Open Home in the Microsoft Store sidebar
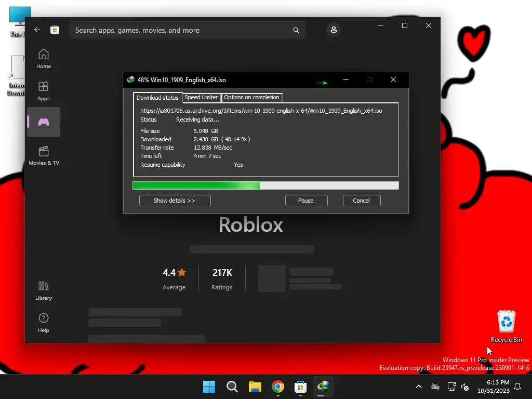 [44, 59]
